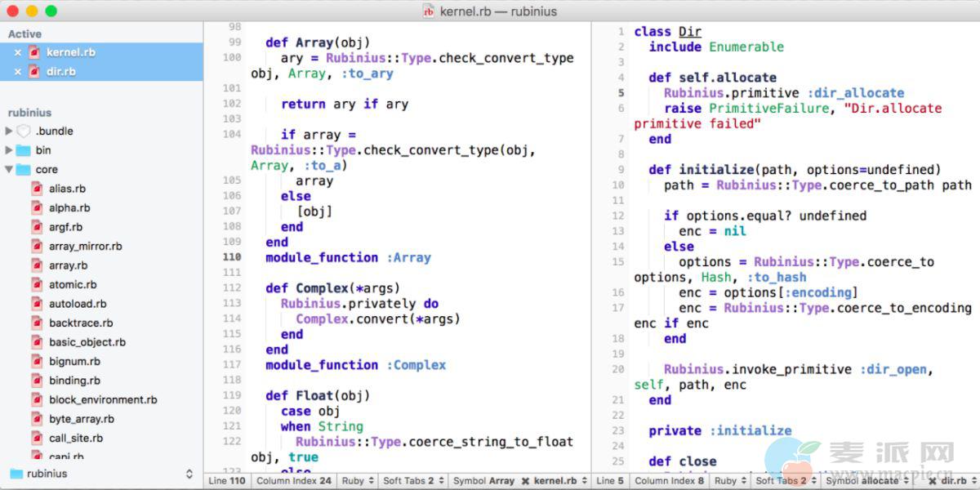Click the core folder icon
The width and height of the screenshot is (980, 490).
(23, 170)
